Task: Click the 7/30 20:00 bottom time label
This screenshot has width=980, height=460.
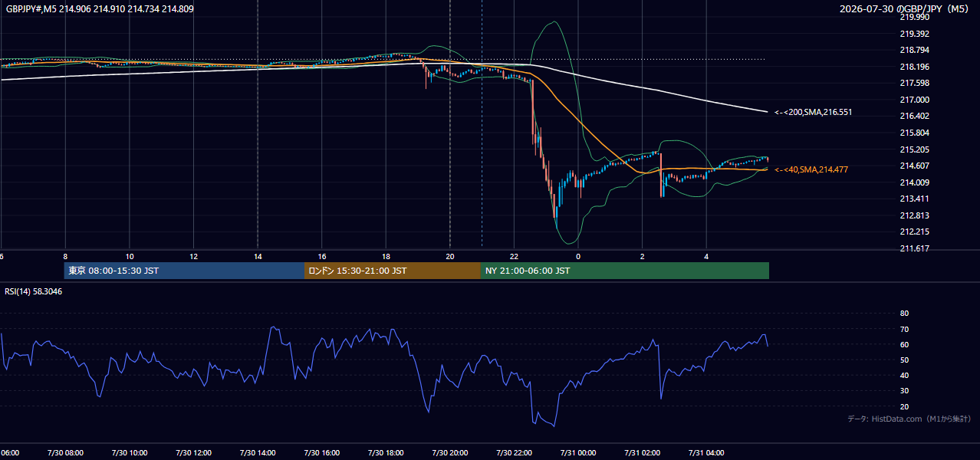Action: pyautogui.click(x=450, y=453)
